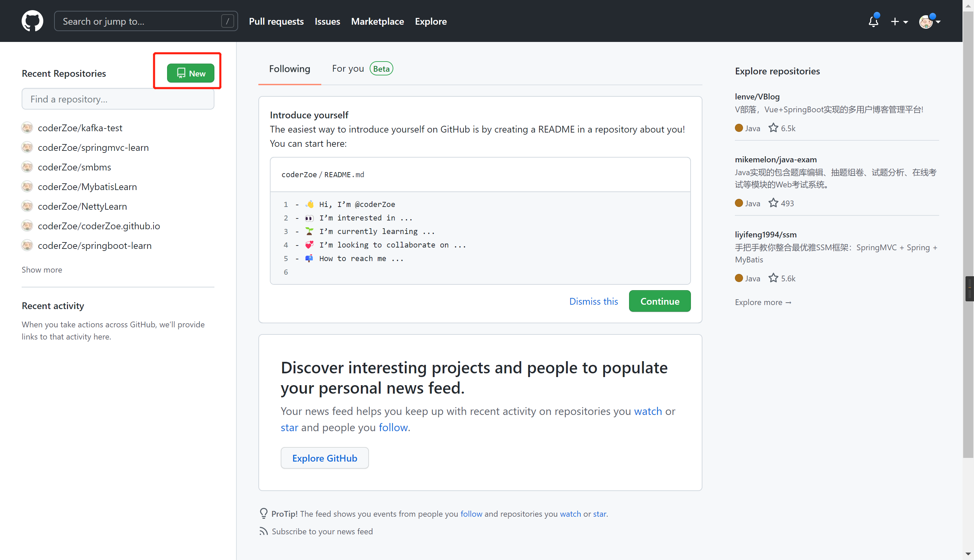The height and width of the screenshot is (560, 974).
Task: Open liyifeng1994/ssm repository link
Action: (x=766, y=234)
